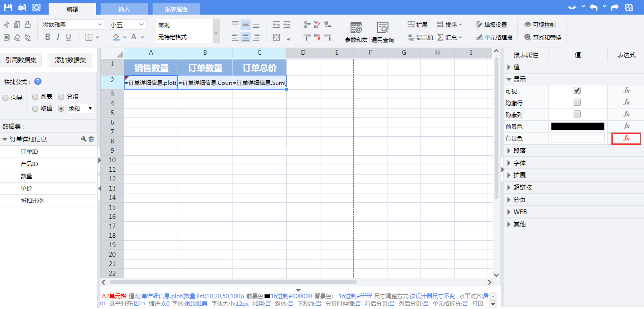Viewport: 644px width, 309px height.
Task: Click the 引用数据集 button
Action: pos(21,60)
